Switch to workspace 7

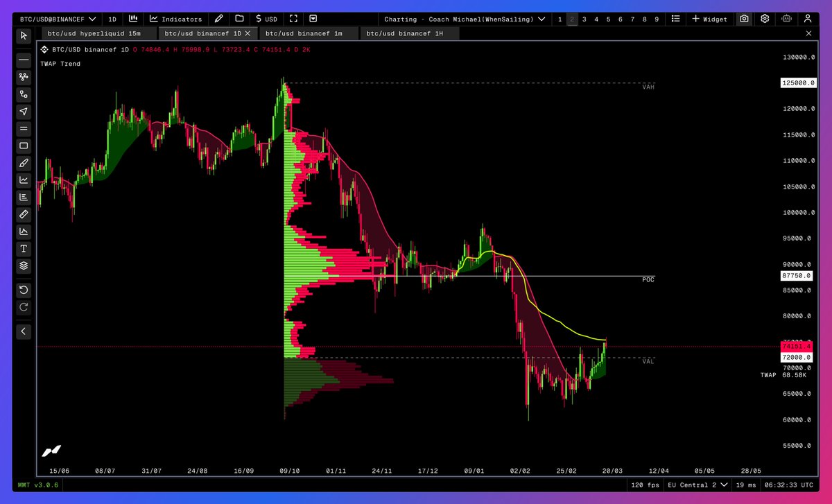(x=632, y=19)
